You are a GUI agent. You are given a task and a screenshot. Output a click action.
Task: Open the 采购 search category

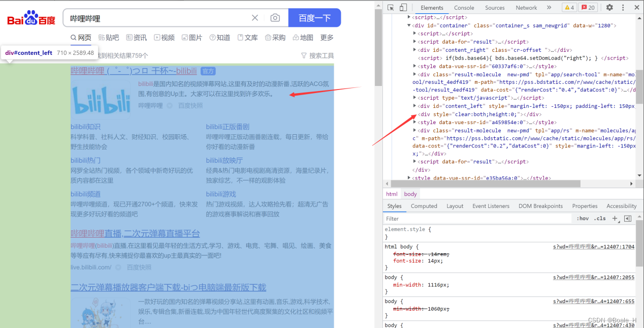pos(275,38)
